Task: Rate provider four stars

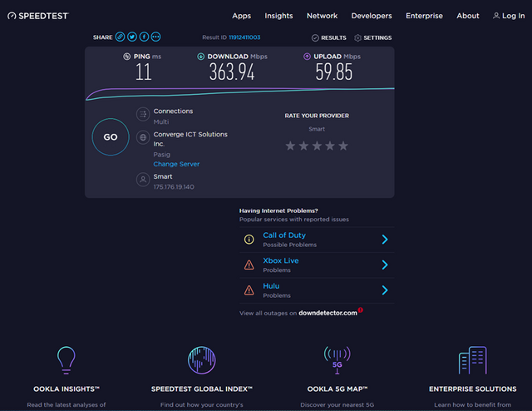Action: click(330, 146)
